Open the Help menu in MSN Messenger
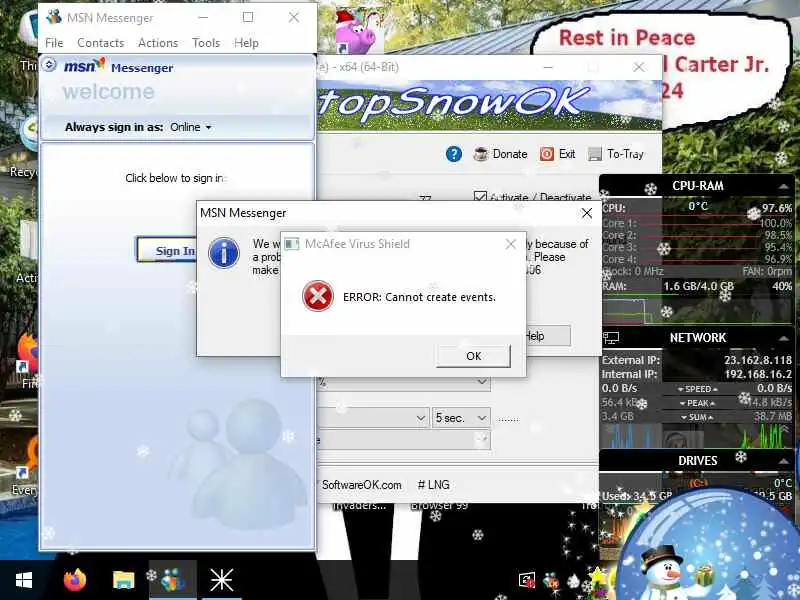The height and width of the screenshot is (600, 800). [246, 43]
